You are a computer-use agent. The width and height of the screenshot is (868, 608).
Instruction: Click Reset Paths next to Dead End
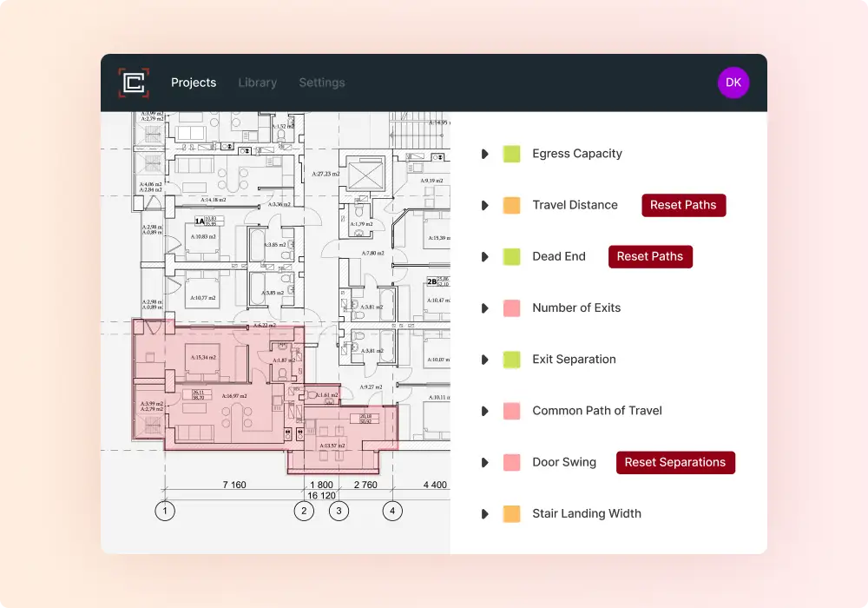(650, 256)
